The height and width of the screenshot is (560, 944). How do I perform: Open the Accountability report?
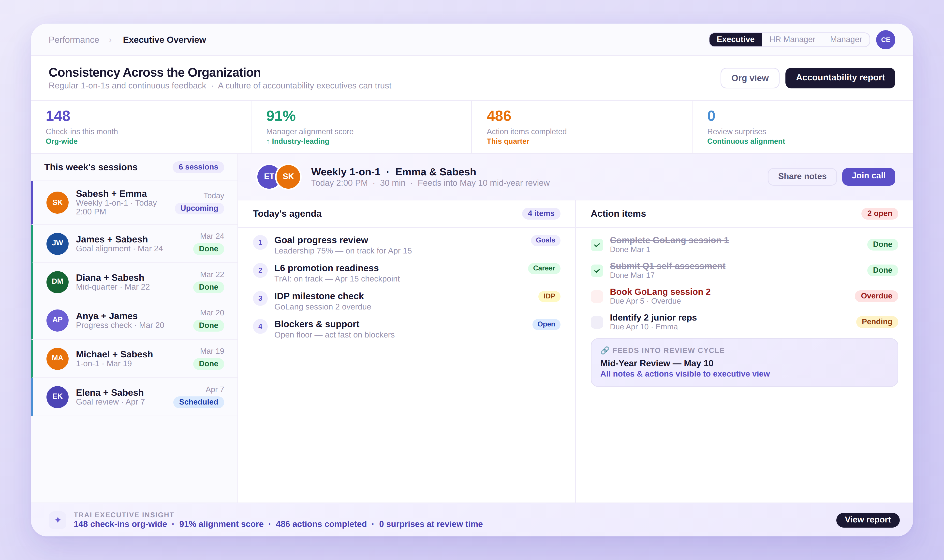840,78
